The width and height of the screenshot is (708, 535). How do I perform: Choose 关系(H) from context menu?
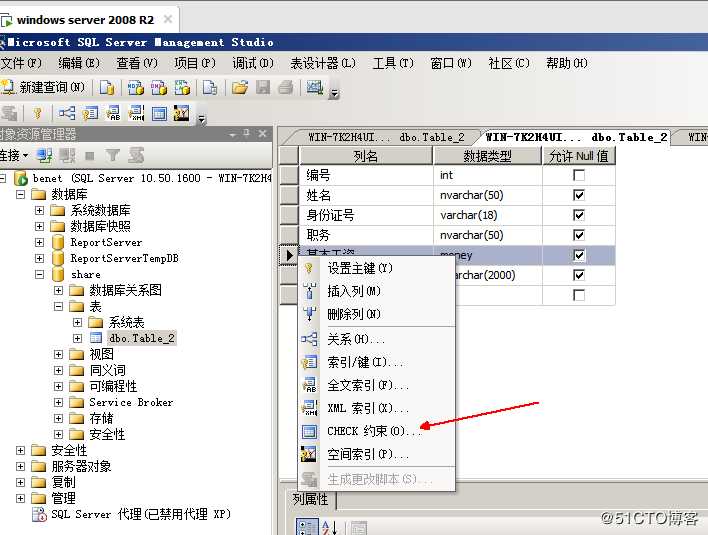pos(377,339)
